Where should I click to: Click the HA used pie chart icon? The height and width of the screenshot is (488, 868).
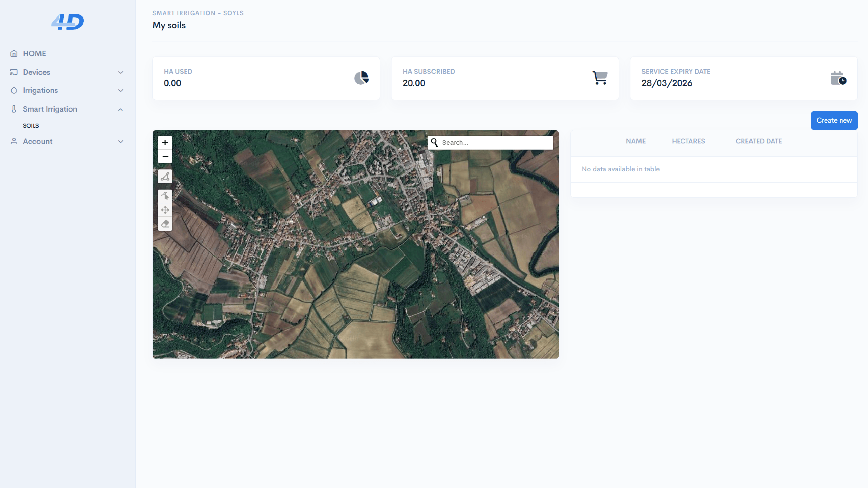click(x=361, y=78)
